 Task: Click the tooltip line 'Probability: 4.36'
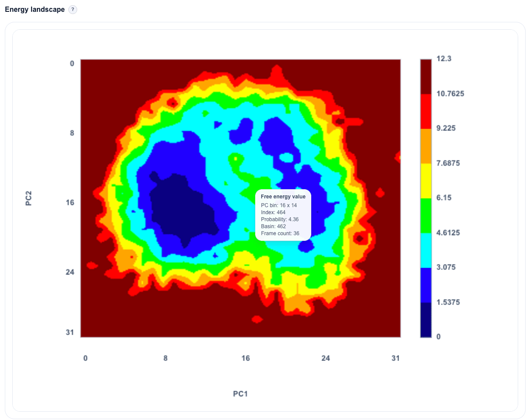280,219
